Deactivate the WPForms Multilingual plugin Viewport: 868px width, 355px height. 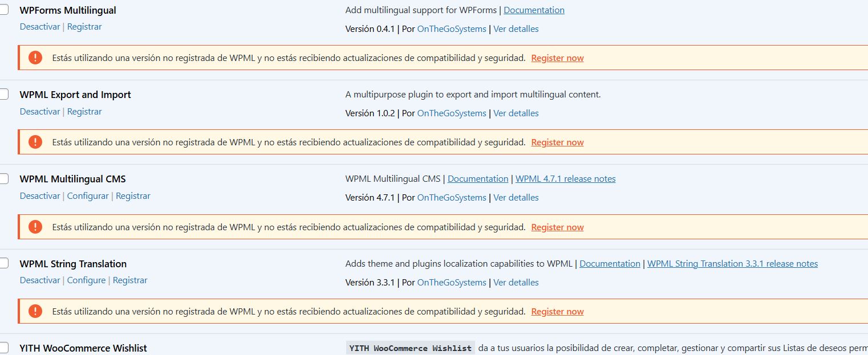(40, 27)
